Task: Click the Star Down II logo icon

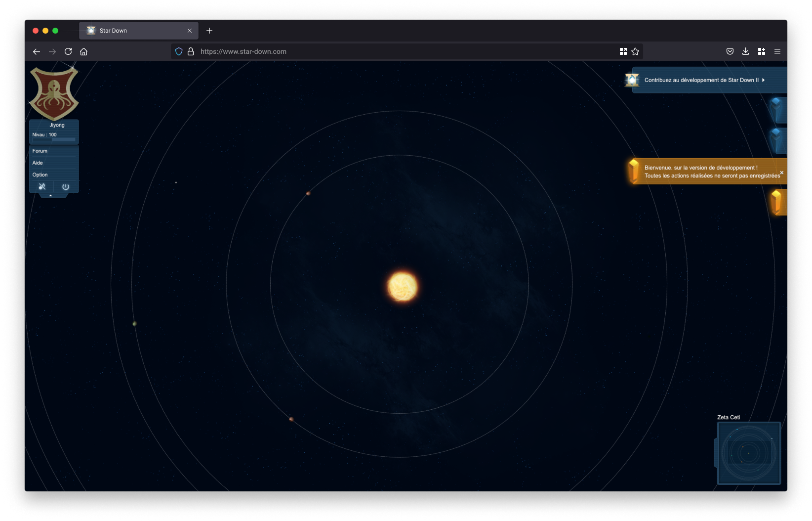Action: [x=632, y=80]
